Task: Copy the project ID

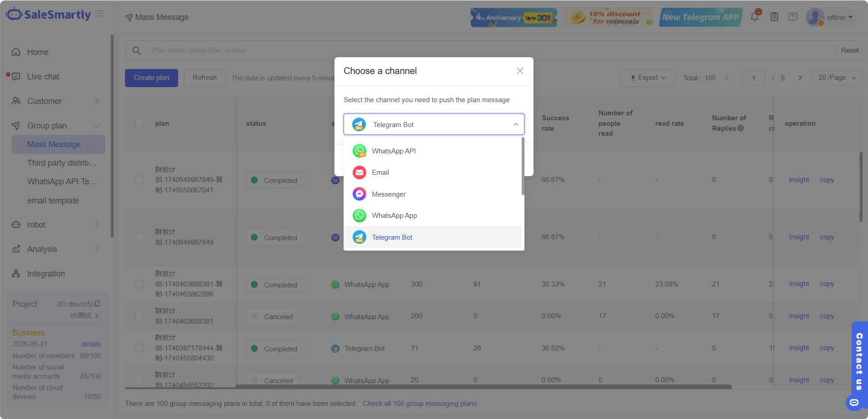Action: [x=97, y=304]
